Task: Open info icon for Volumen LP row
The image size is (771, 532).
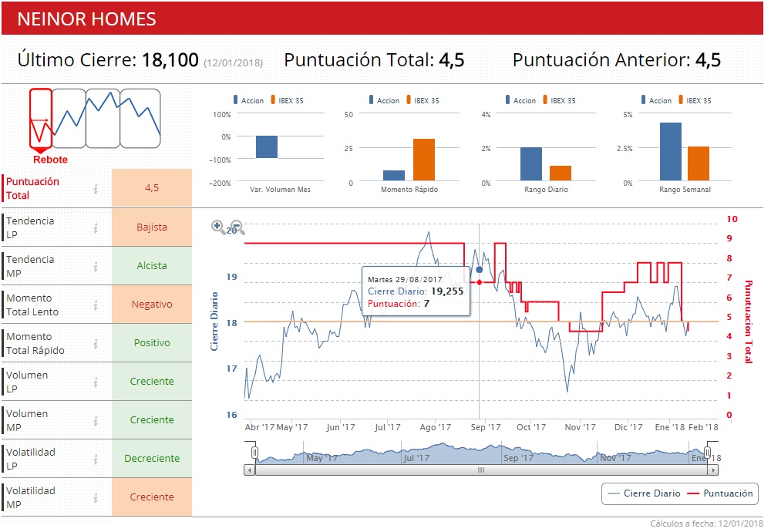Action: coord(96,382)
